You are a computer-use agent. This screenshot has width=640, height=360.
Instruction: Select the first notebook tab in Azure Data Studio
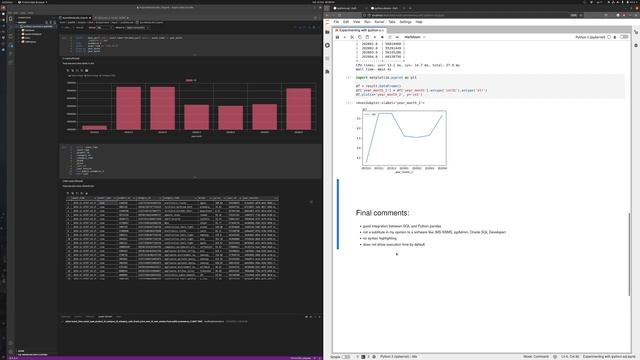click(75, 18)
